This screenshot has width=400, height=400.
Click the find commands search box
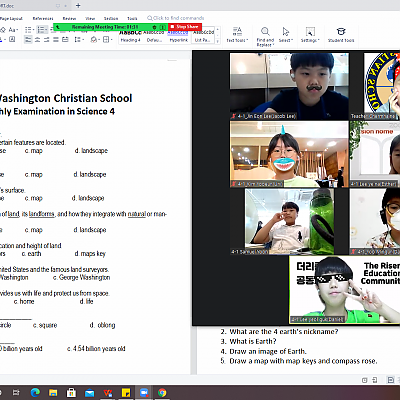(176, 18)
